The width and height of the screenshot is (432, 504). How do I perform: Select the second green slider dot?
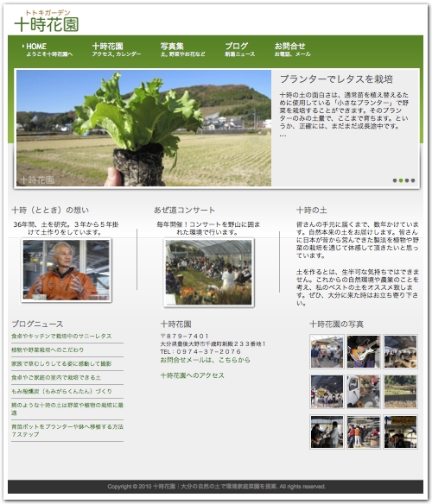click(401, 180)
